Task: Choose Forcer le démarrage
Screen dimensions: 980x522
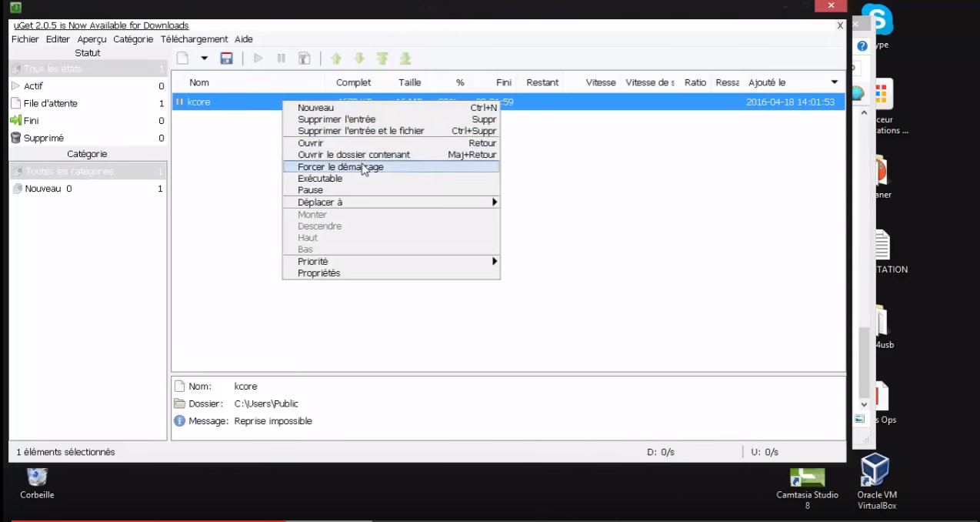Action: click(x=392, y=167)
